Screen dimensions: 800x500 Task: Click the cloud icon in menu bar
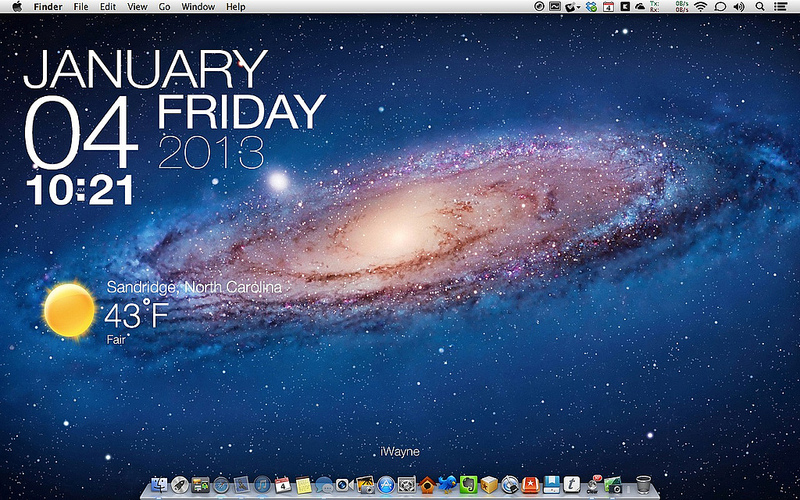pos(640,7)
